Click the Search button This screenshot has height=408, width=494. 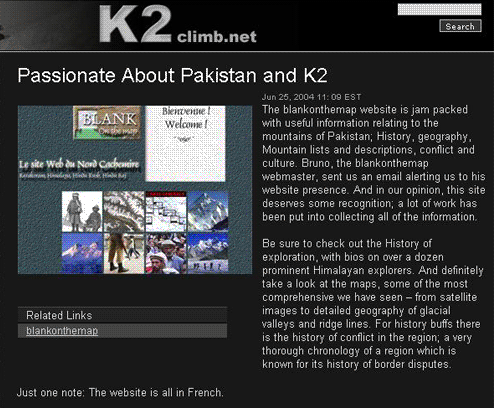(460, 26)
